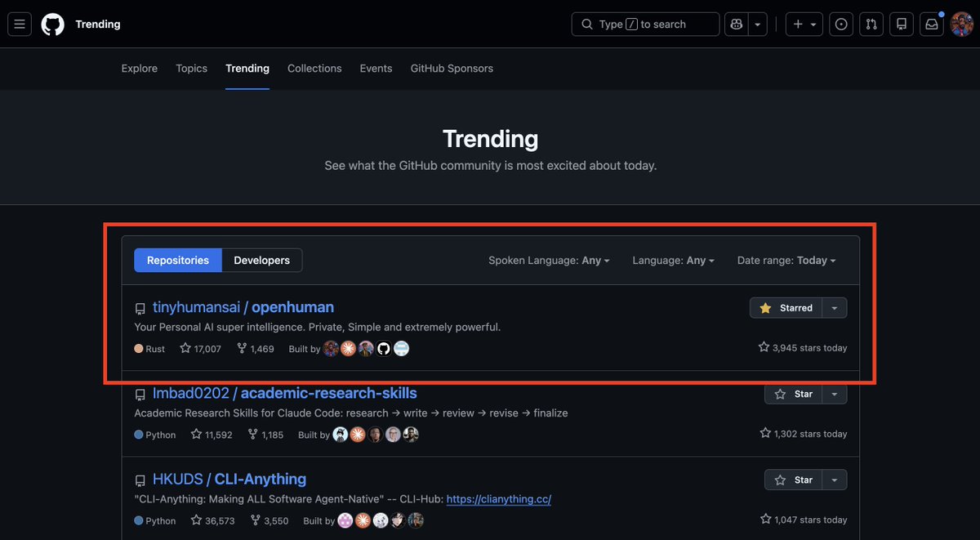Image resolution: width=980 pixels, height=540 pixels.
Task: Click the GitHub Octocat logo
Action: [53, 25]
